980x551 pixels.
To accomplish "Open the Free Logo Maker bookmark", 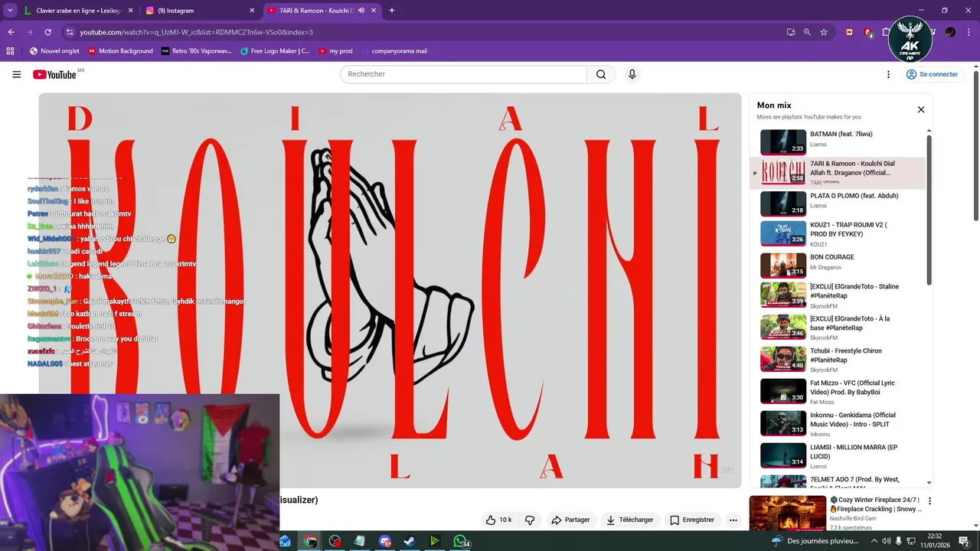I will coord(275,51).
